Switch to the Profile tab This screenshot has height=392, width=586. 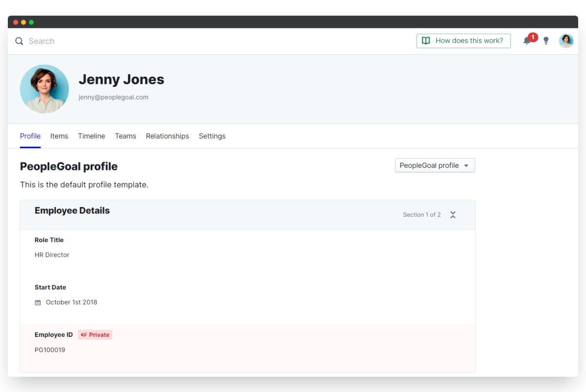click(x=30, y=136)
